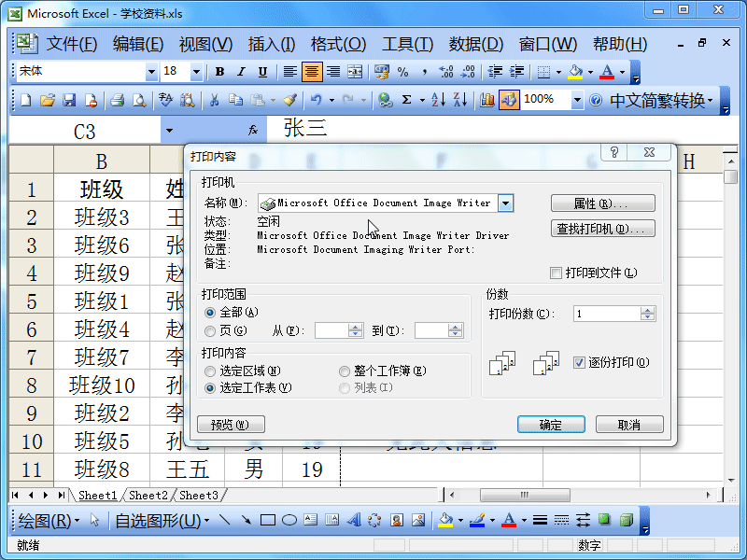Screen dimensions: 747x560
Task: Click the Format Painter brush icon
Action: 289,100
